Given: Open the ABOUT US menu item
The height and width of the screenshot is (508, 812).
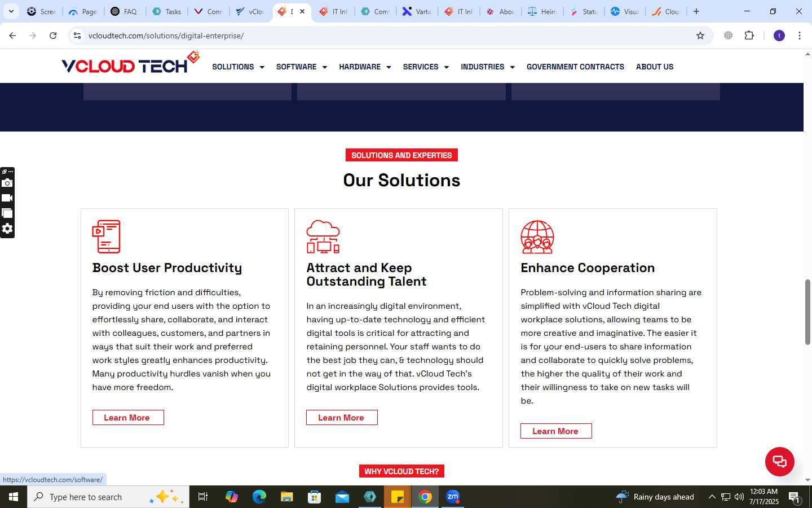Looking at the screenshot, I should coord(655,67).
